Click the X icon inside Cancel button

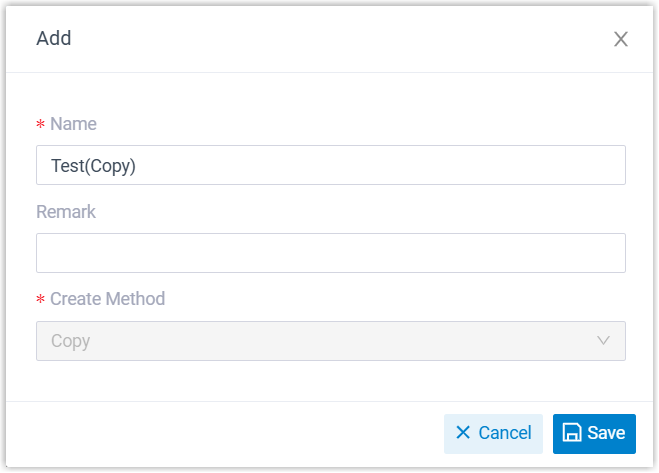463,433
